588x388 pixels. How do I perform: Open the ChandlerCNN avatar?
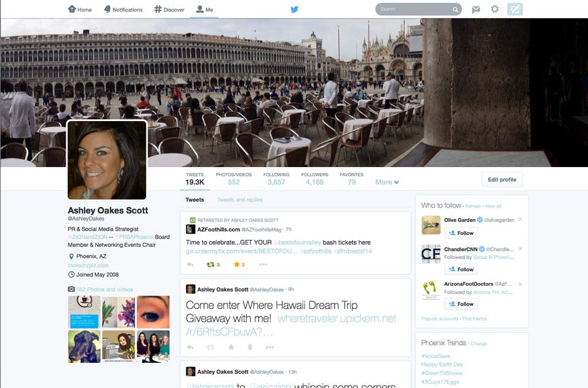tap(431, 254)
